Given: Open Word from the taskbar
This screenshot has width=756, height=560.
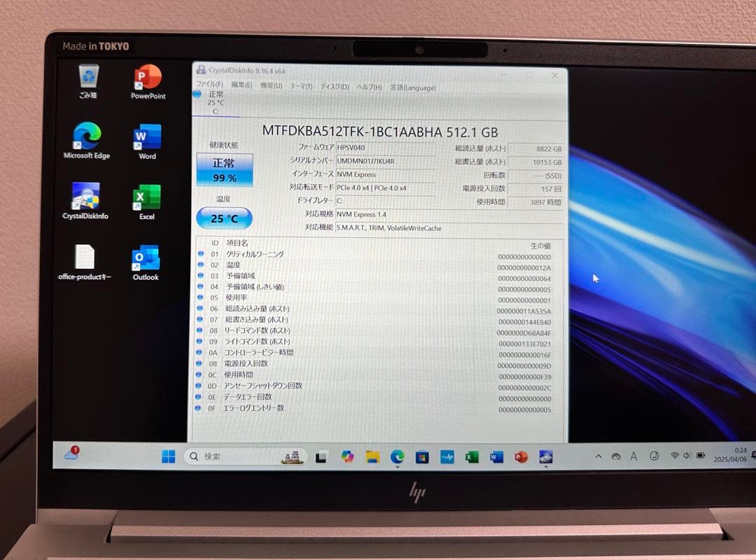Looking at the screenshot, I should click(496, 457).
